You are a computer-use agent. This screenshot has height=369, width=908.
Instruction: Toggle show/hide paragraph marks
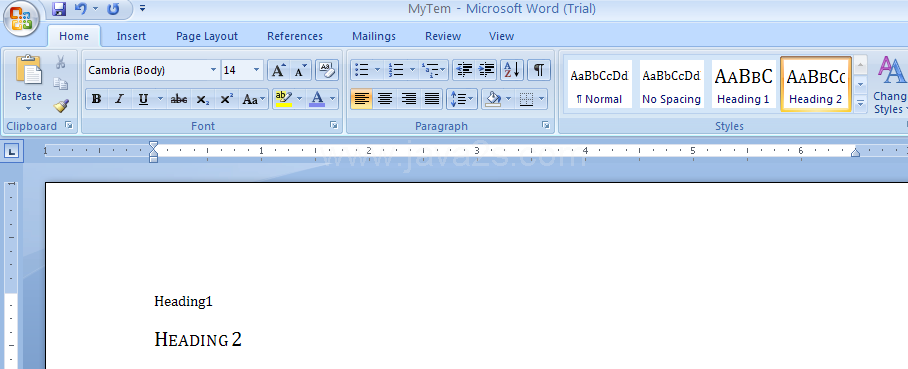point(539,70)
